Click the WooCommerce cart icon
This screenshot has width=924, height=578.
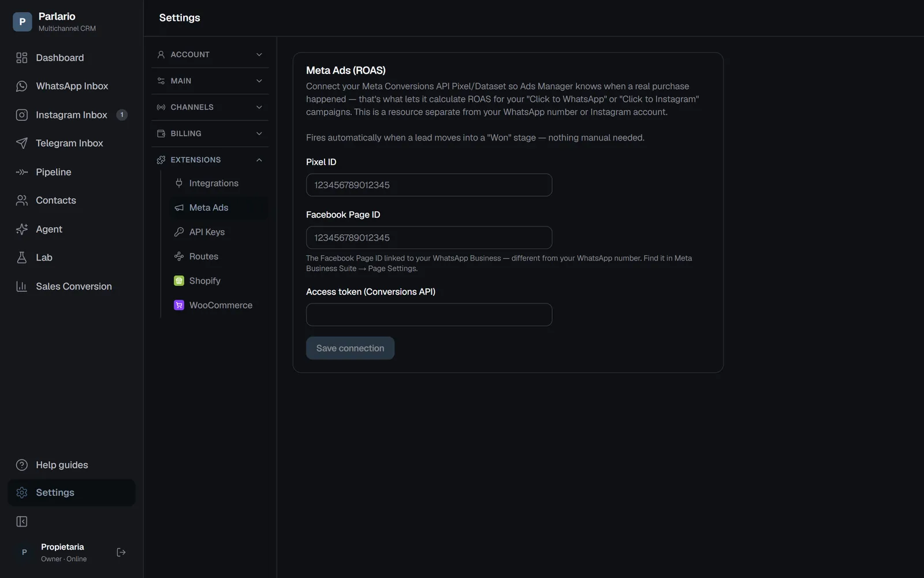tap(179, 305)
